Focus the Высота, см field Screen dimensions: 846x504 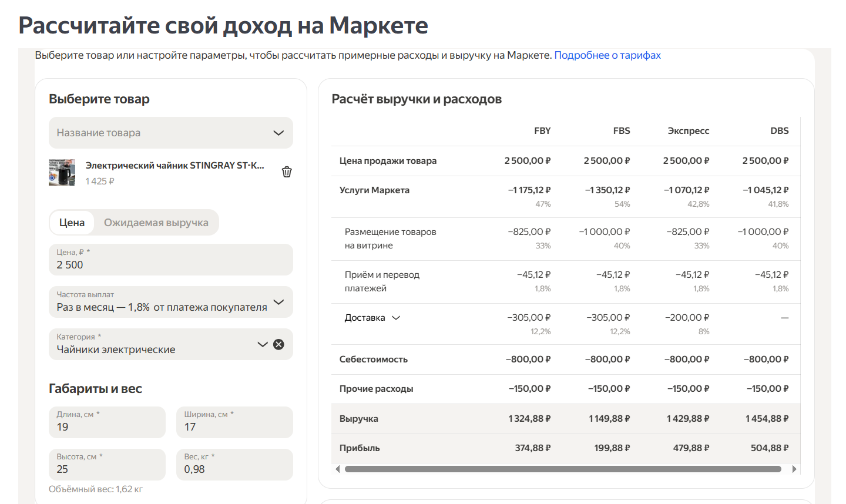click(x=107, y=469)
